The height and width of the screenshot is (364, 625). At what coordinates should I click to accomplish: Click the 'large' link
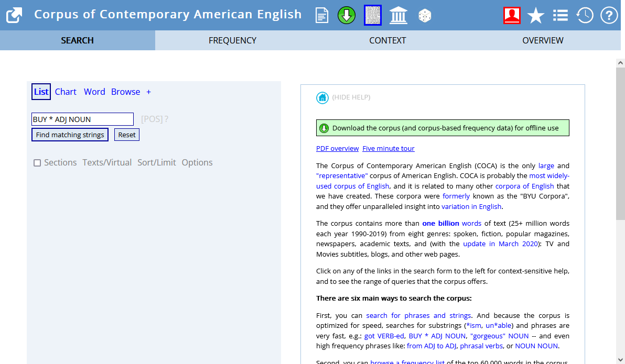(546, 166)
